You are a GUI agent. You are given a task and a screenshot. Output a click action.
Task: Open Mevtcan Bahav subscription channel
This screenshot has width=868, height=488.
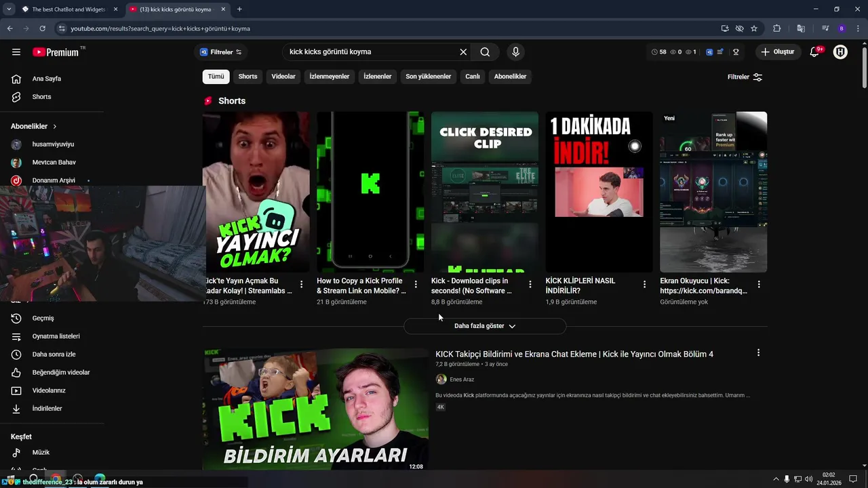tap(52, 163)
